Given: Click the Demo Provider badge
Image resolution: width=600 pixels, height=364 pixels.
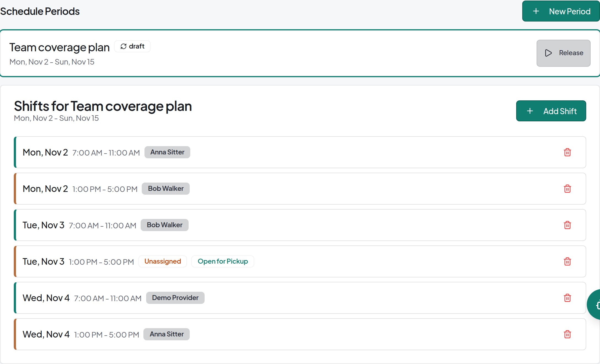Looking at the screenshot, I should 175,298.
